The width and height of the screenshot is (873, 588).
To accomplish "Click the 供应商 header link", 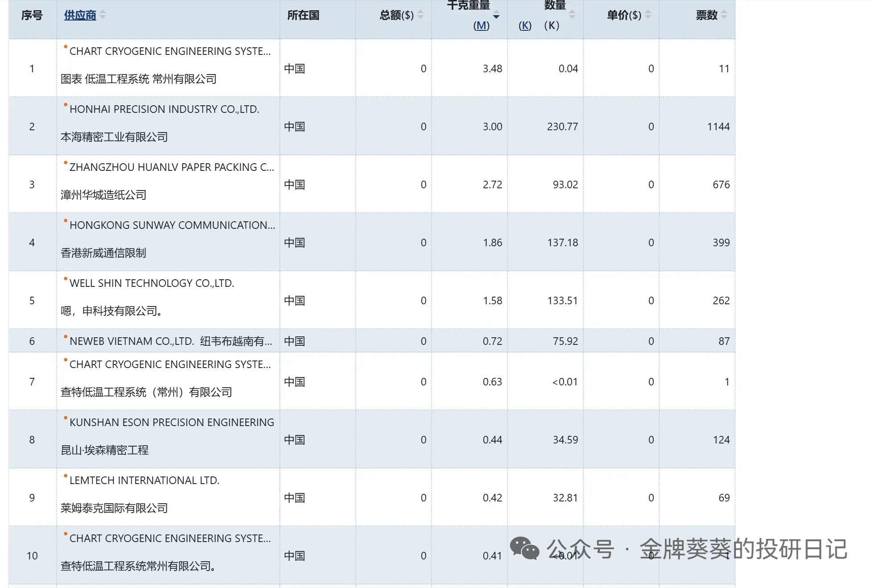I will (80, 15).
